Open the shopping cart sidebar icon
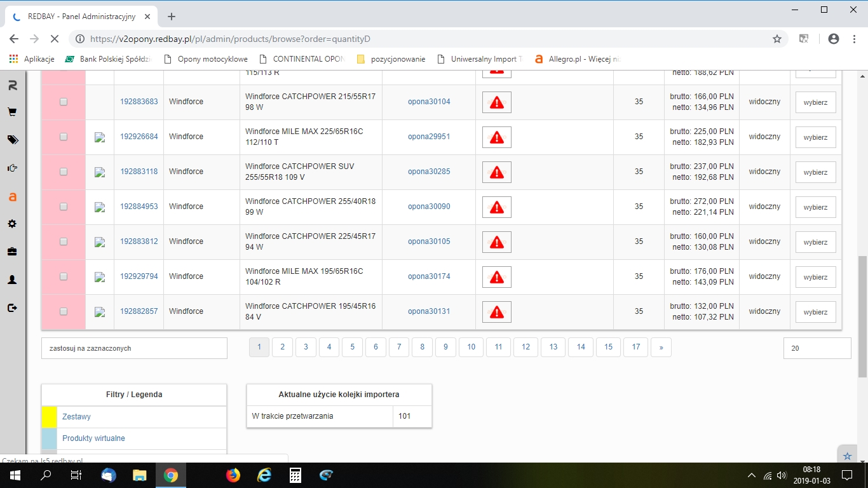This screenshot has height=488, width=868. [x=12, y=112]
